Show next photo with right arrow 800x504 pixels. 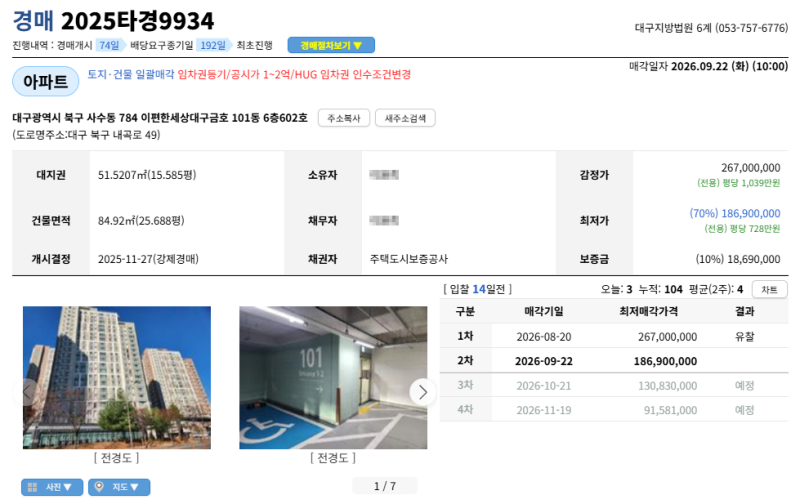[422, 392]
